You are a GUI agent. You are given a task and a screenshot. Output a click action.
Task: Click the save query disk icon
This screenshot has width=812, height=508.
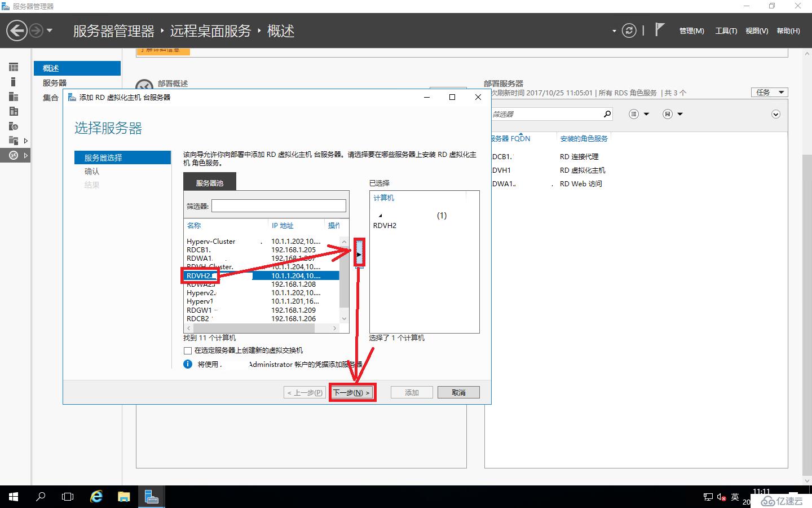(668, 114)
